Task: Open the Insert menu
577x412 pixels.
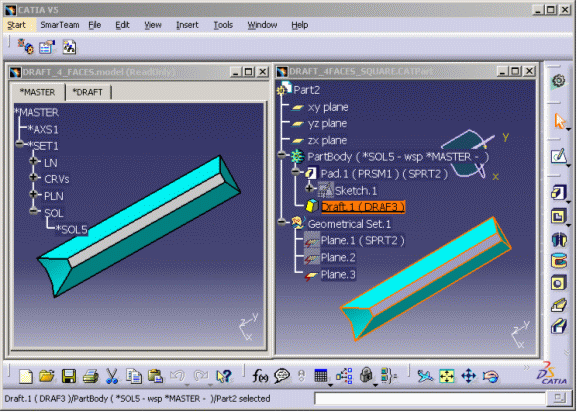Action: pos(187,25)
